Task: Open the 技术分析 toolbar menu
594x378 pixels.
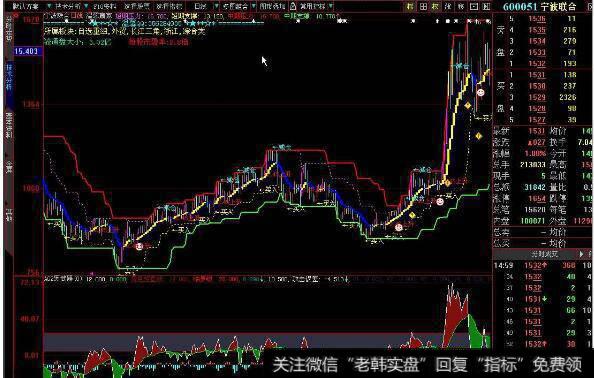Action: coord(68,6)
